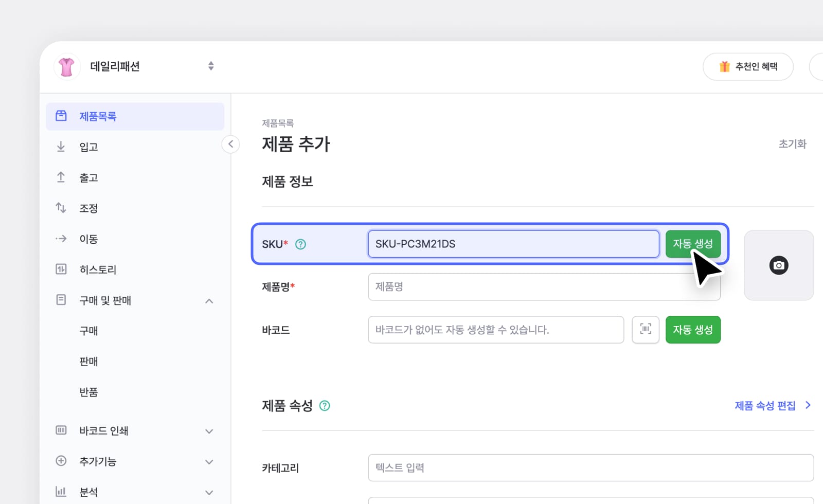The height and width of the screenshot is (504, 823).
Task: Expand the 분석 analytics section
Action: [209, 492]
